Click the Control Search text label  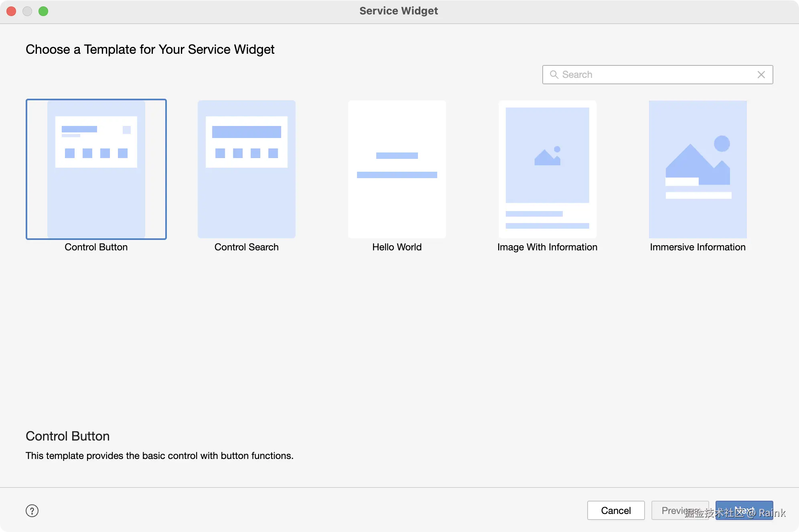point(246,247)
